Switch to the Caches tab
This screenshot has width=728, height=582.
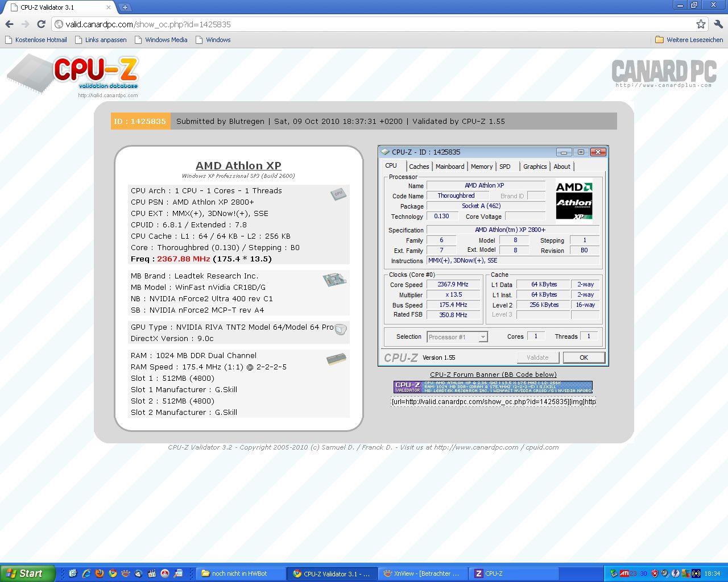click(419, 167)
